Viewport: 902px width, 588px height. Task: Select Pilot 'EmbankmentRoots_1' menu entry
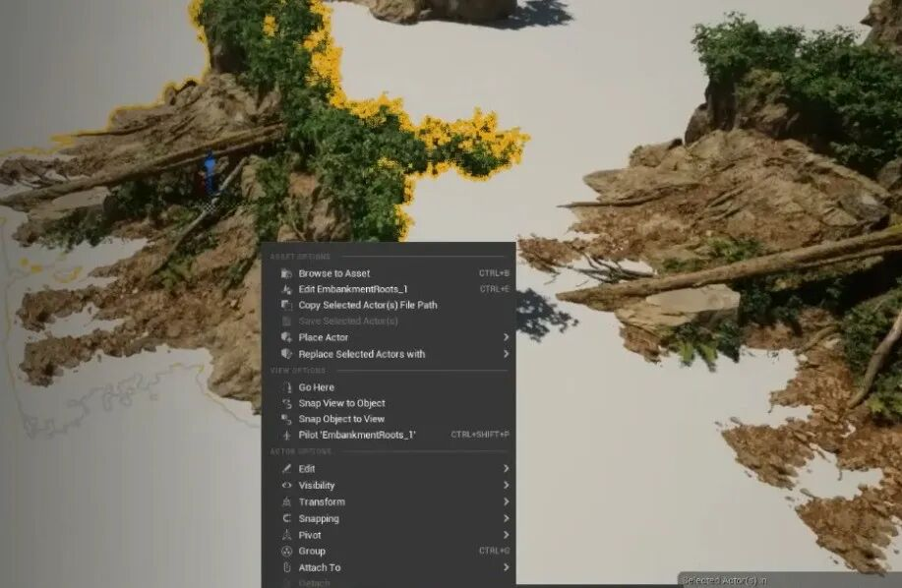click(356, 435)
